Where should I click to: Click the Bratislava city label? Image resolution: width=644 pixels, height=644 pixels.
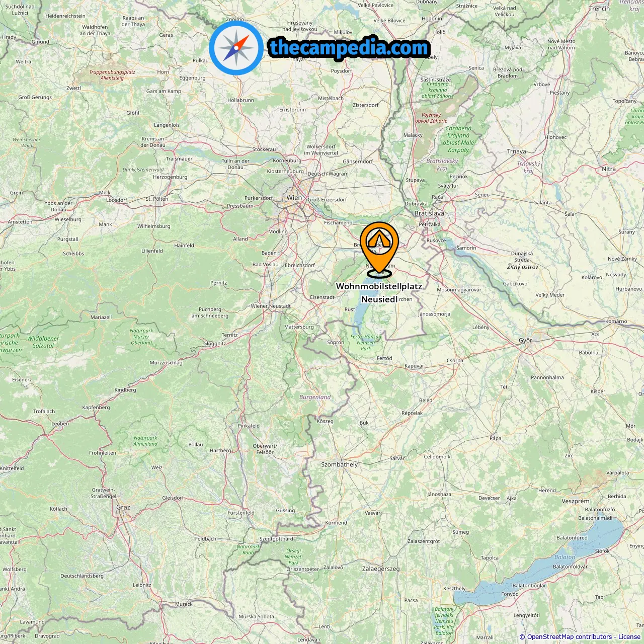pos(429,213)
